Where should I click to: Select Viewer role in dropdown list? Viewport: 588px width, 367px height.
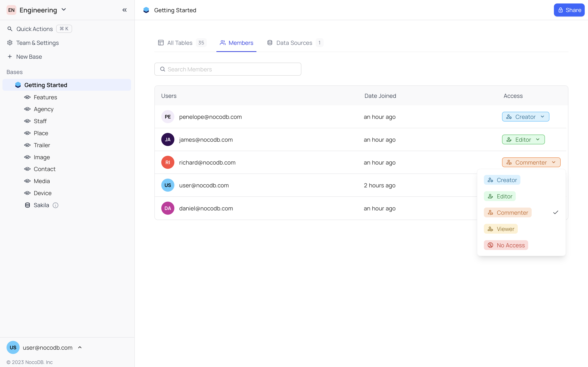point(501,229)
